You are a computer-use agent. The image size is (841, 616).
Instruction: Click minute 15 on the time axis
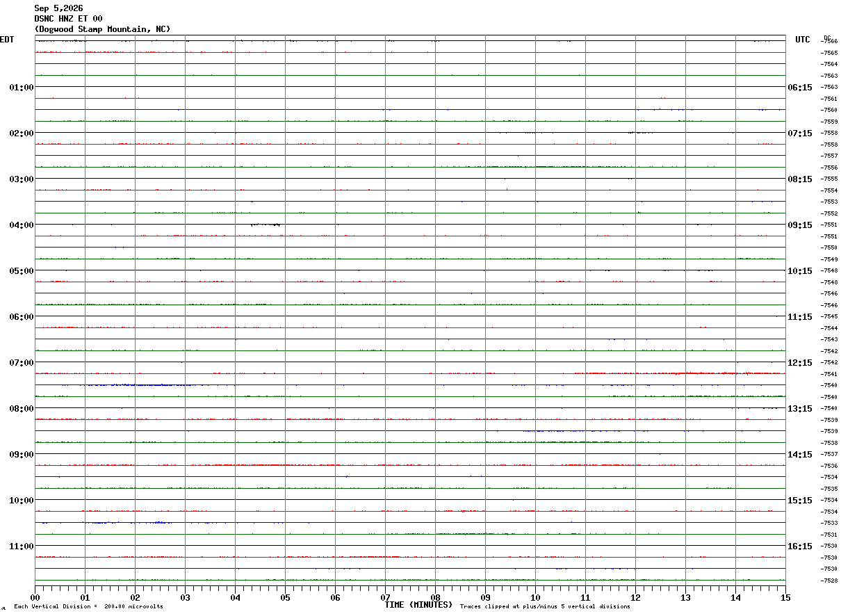[785, 597]
